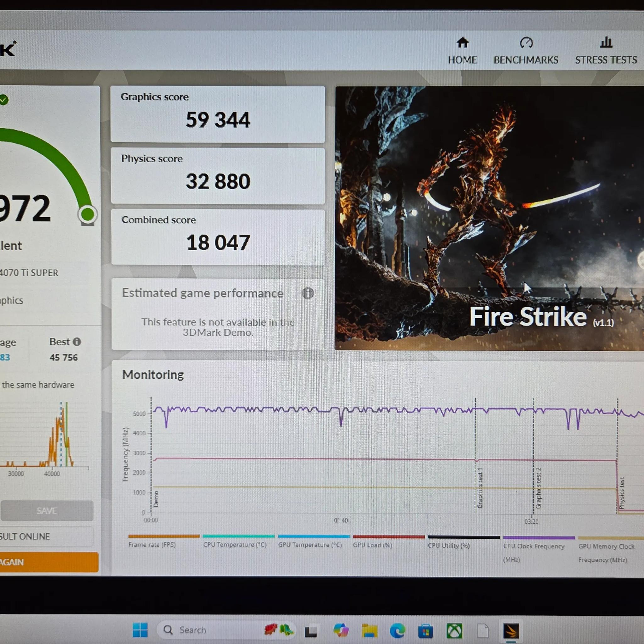Image resolution: width=644 pixels, height=644 pixels.
Task: Click the 4070 Ti SUPER GPU name
Action: [29, 273]
